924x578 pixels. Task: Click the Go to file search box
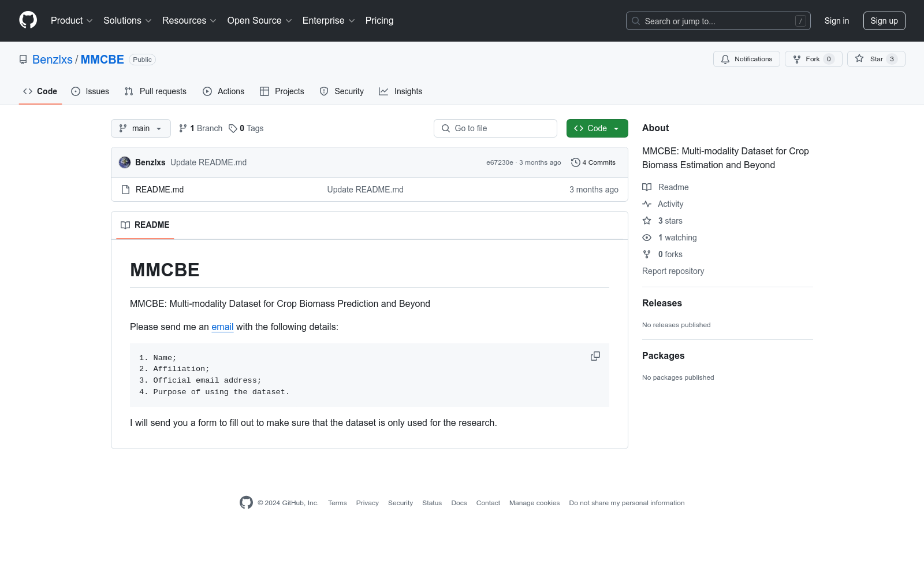pos(495,128)
